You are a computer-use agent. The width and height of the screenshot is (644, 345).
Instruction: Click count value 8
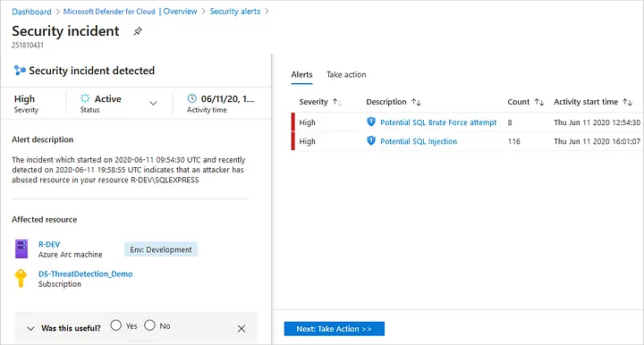[x=510, y=122]
